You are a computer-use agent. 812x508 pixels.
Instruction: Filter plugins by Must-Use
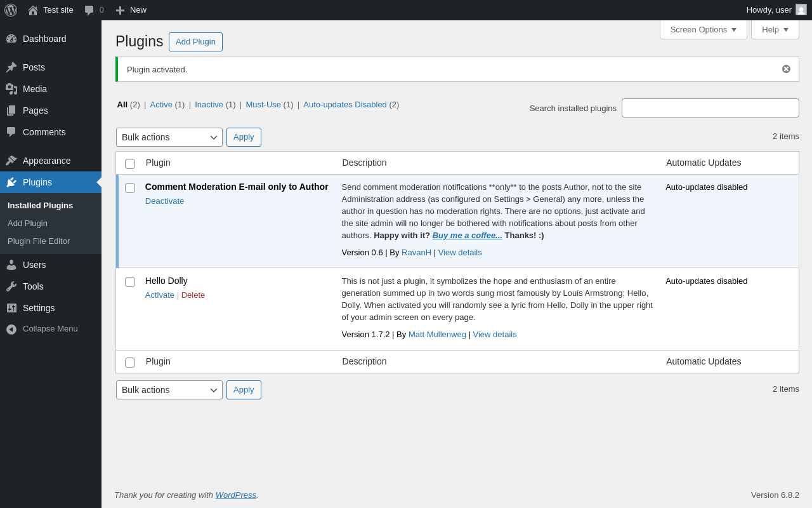[263, 105]
